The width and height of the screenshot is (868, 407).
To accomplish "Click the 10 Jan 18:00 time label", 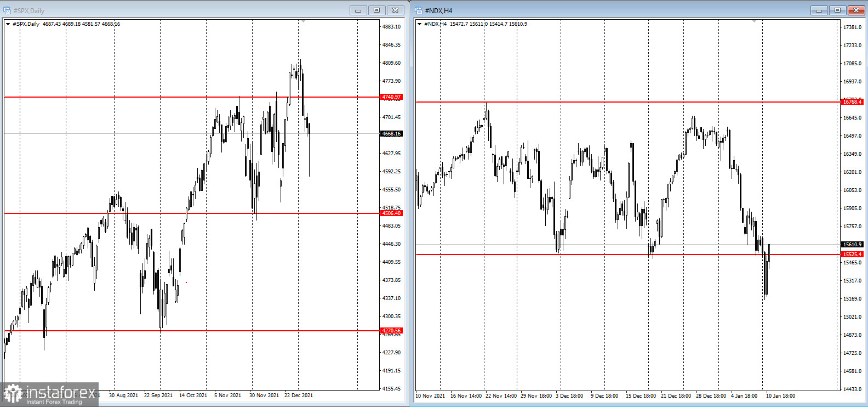I will (x=780, y=396).
